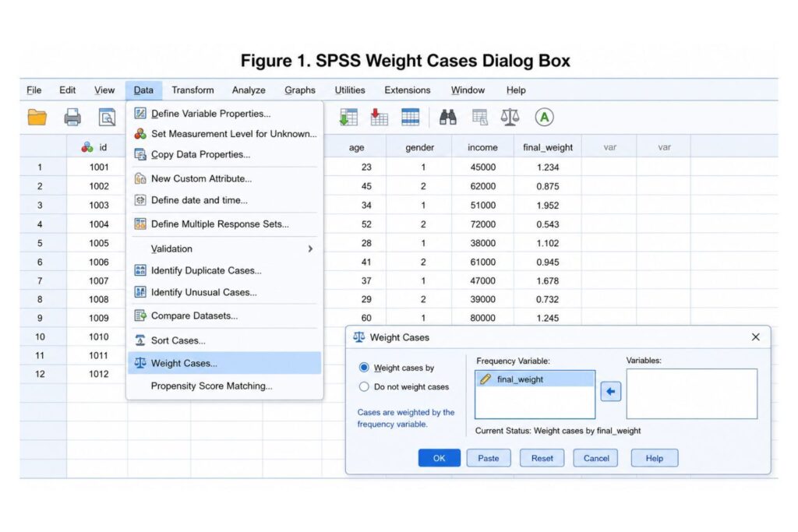Click the Define Multiple Response Sets icon
798x532 pixels.
[x=140, y=224]
